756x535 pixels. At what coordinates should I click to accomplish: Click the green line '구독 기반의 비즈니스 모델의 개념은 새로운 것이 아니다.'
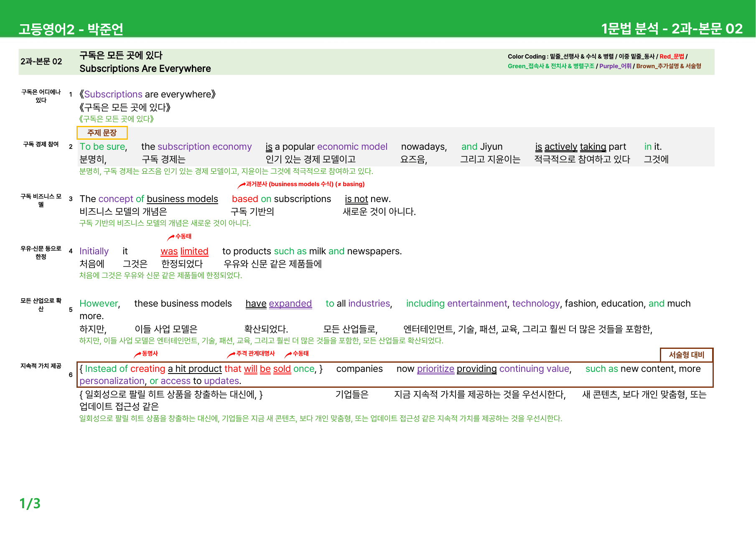coord(165,223)
